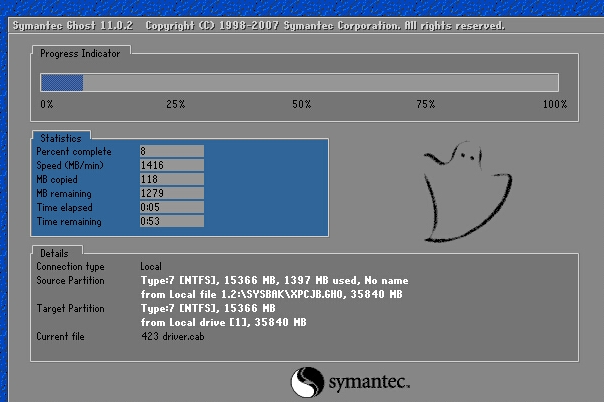Click the 'Time remaining' label
The height and width of the screenshot is (402, 604).
click(69, 221)
